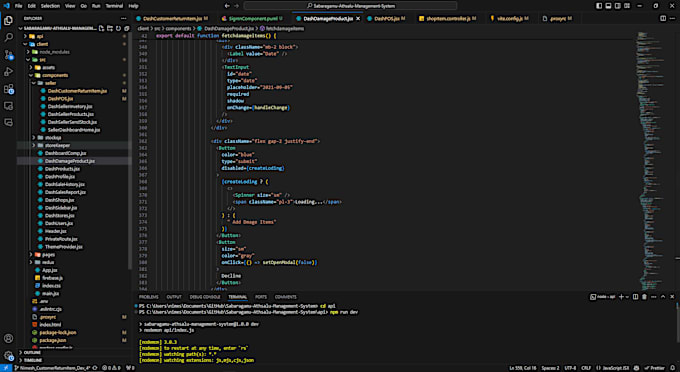Close the DashDamageProduct.jsx tab

pyautogui.click(x=358, y=19)
